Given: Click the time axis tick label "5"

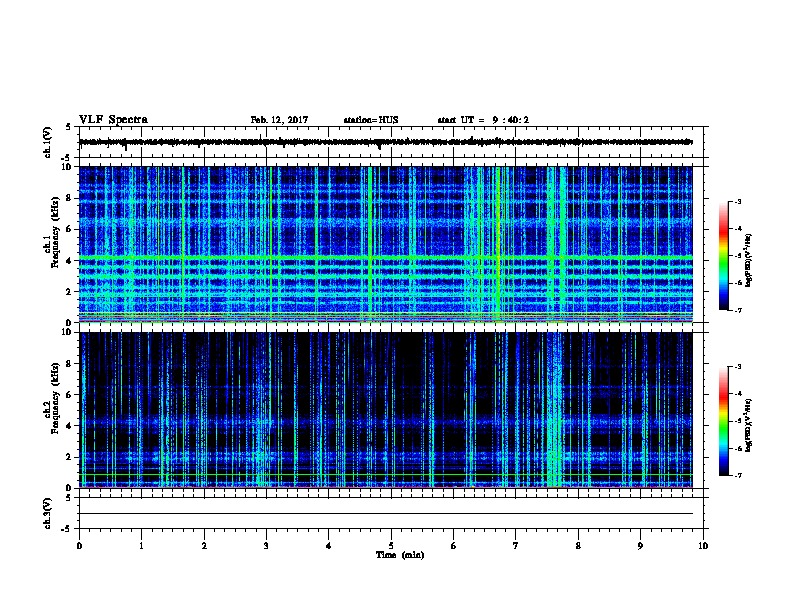Looking at the screenshot, I should click(391, 546).
